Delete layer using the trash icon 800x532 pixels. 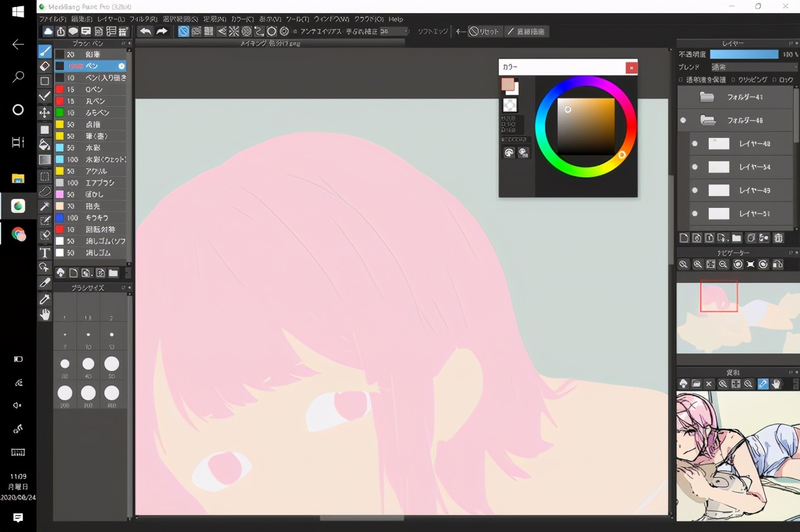pyautogui.click(x=778, y=238)
